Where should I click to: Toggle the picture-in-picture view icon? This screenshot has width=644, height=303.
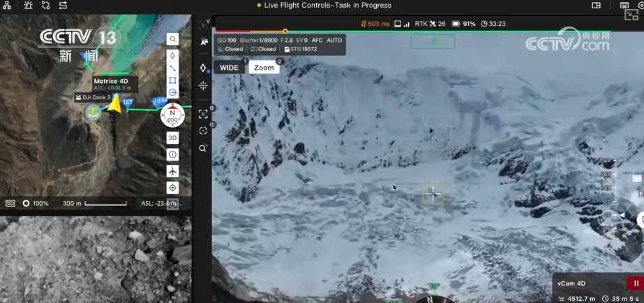point(631,15)
